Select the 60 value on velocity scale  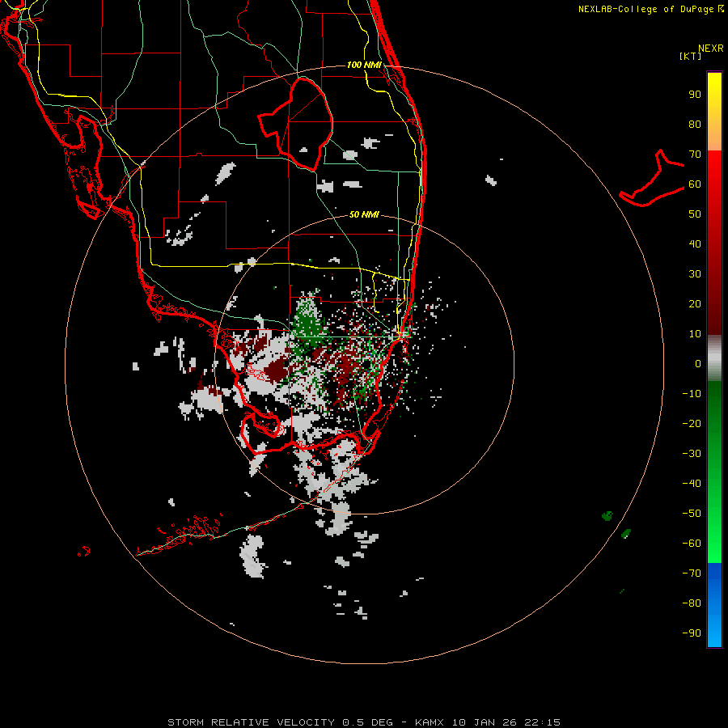(x=695, y=184)
